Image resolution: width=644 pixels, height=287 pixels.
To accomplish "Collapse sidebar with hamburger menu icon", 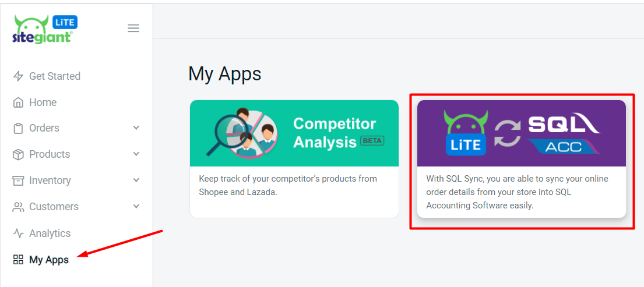I will pos(133,28).
